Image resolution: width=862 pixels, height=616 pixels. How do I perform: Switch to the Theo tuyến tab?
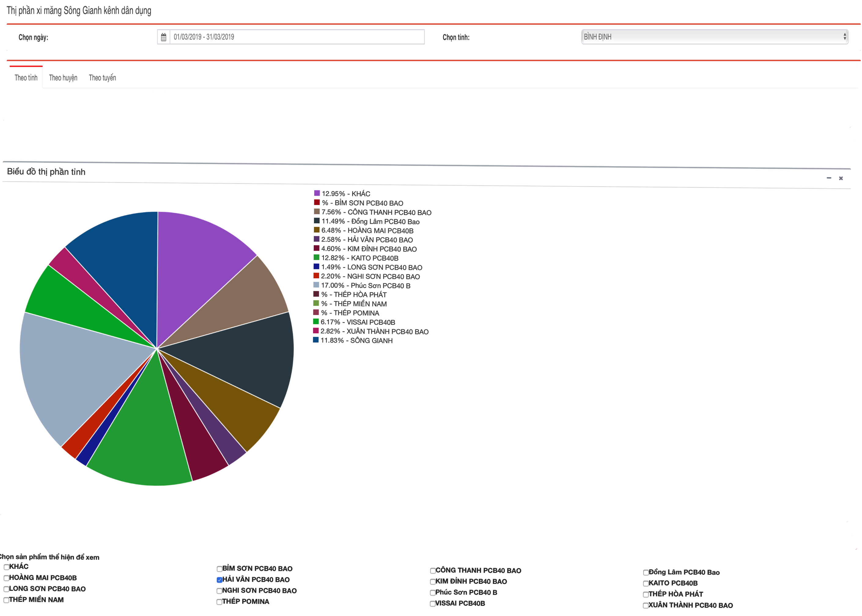pos(102,77)
